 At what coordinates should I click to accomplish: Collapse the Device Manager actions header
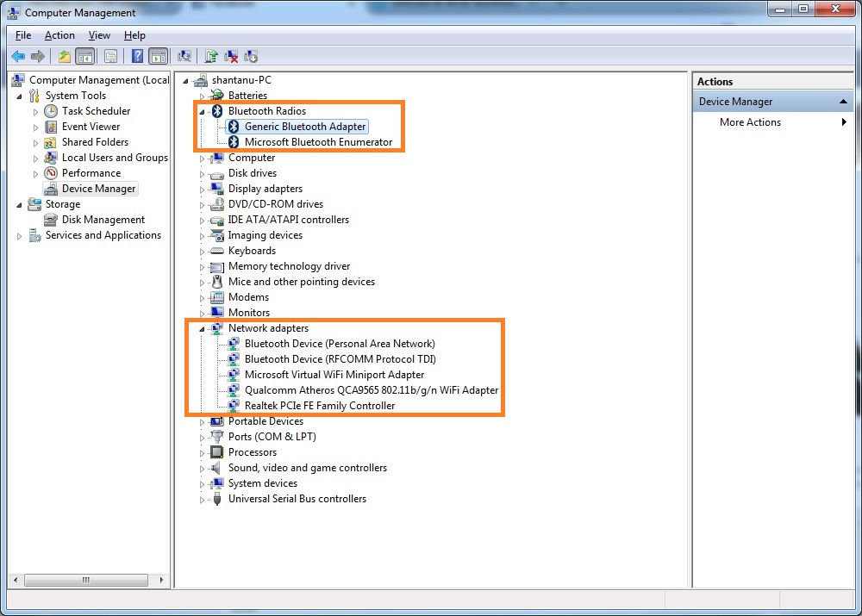pos(843,102)
